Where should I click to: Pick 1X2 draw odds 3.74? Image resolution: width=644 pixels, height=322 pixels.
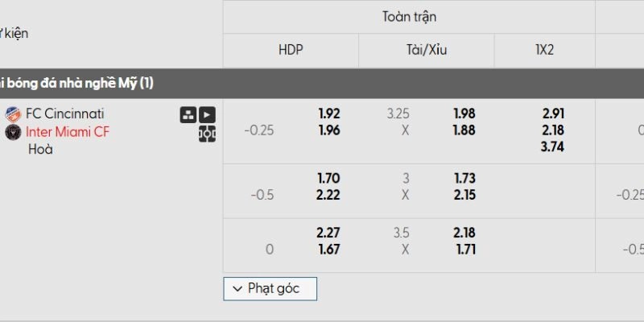pyautogui.click(x=553, y=147)
